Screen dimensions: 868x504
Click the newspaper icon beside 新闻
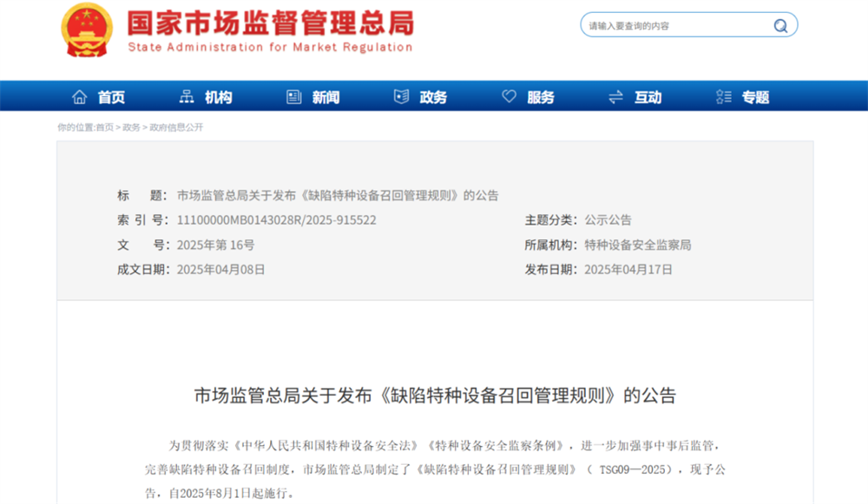(x=294, y=97)
